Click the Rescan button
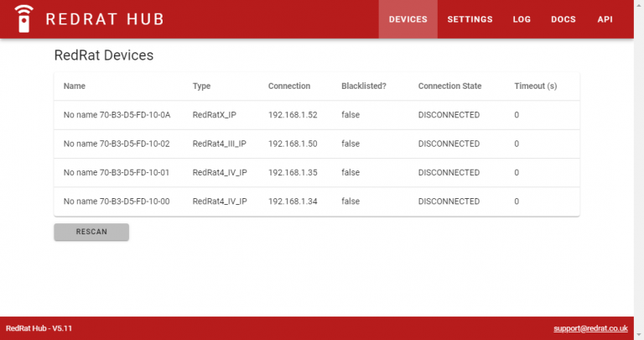This screenshot has width=644, height=340. coord(91,232)
